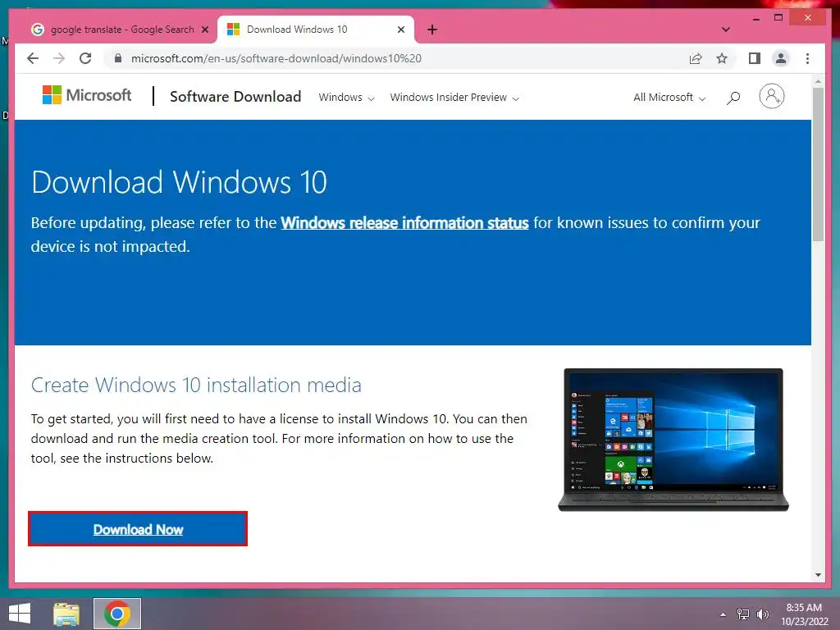Click the network tray icon
This screenshot has height=630, width=840.
(x=743, y=614)
